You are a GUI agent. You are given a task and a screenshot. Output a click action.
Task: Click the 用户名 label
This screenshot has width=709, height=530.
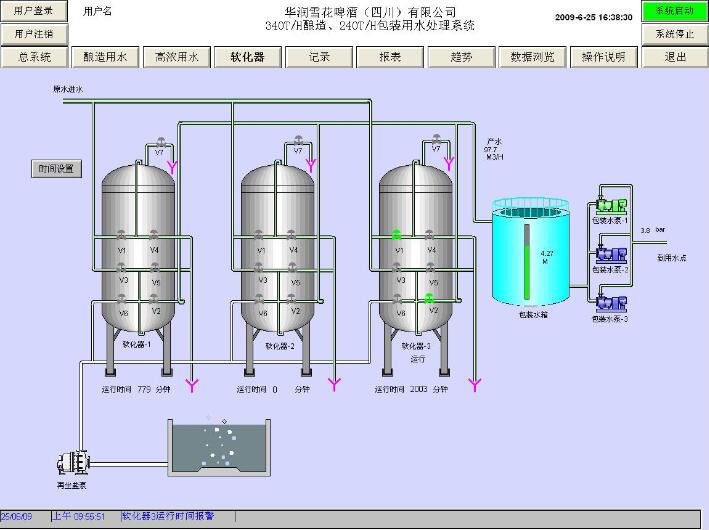(97, 12)
